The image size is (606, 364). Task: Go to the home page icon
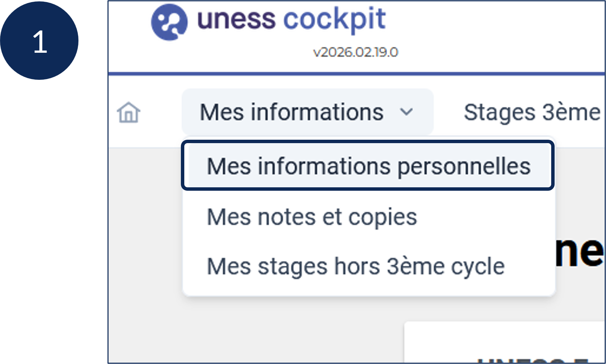[x=128, y=112]
